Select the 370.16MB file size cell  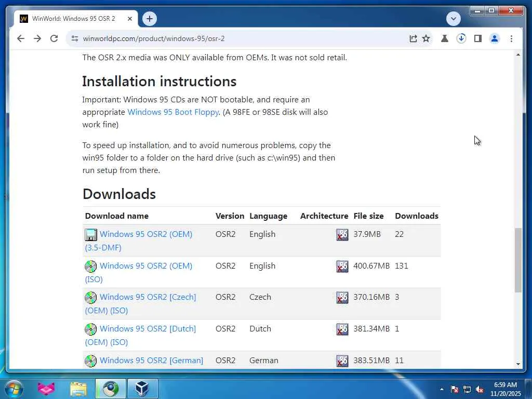coord(371,297)
